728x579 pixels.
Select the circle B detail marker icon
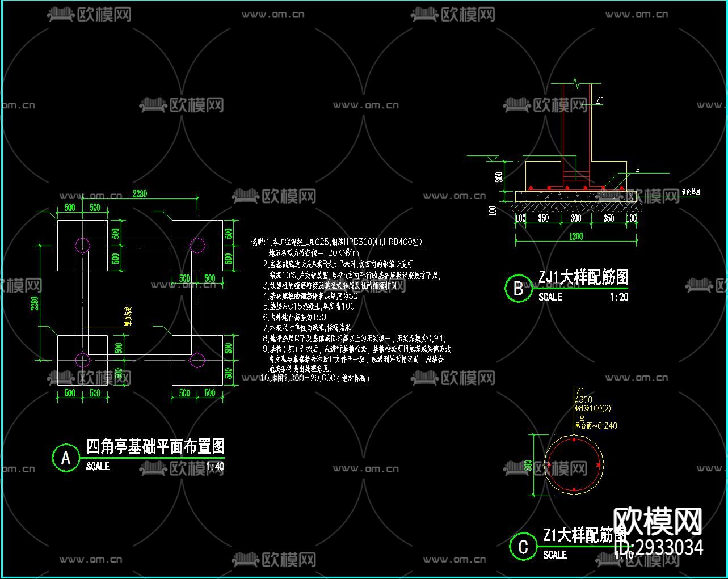[518, 288]
